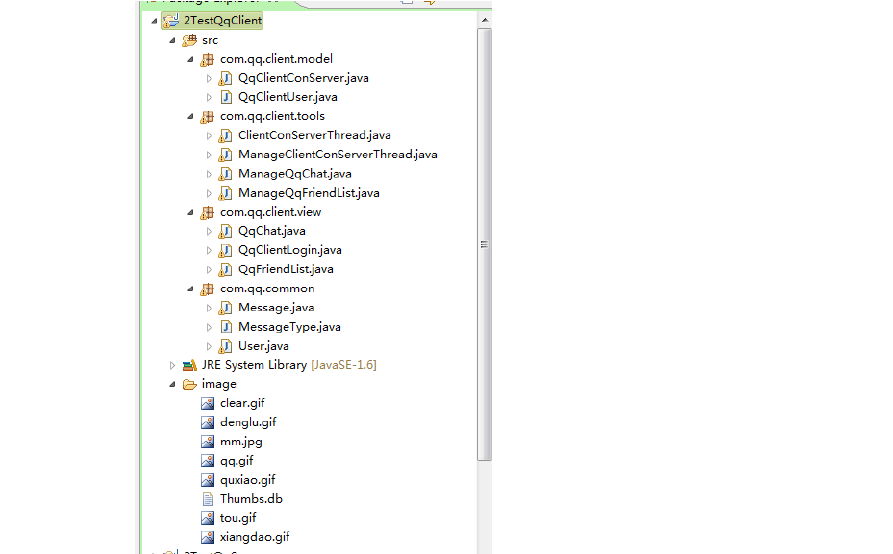Select the QqClientLogin.java file name

[290, 251]
